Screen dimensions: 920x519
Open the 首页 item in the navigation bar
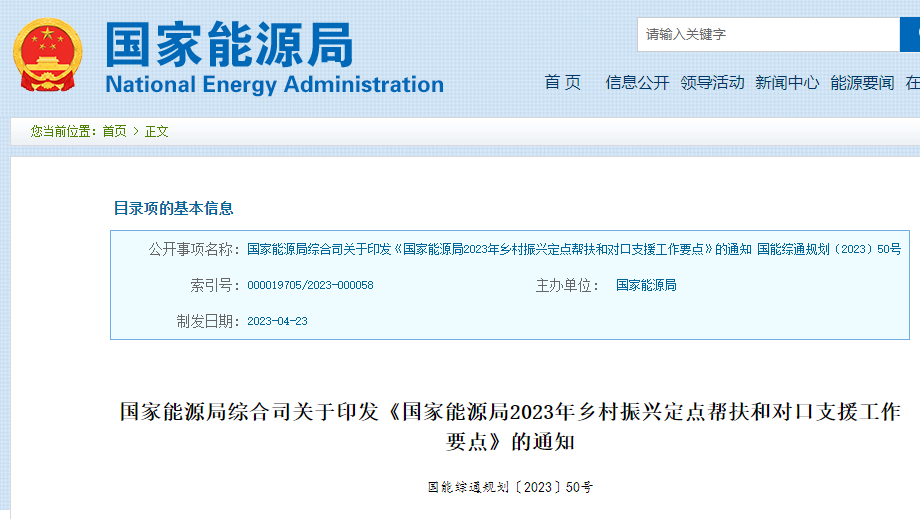[x=562, y=83]
